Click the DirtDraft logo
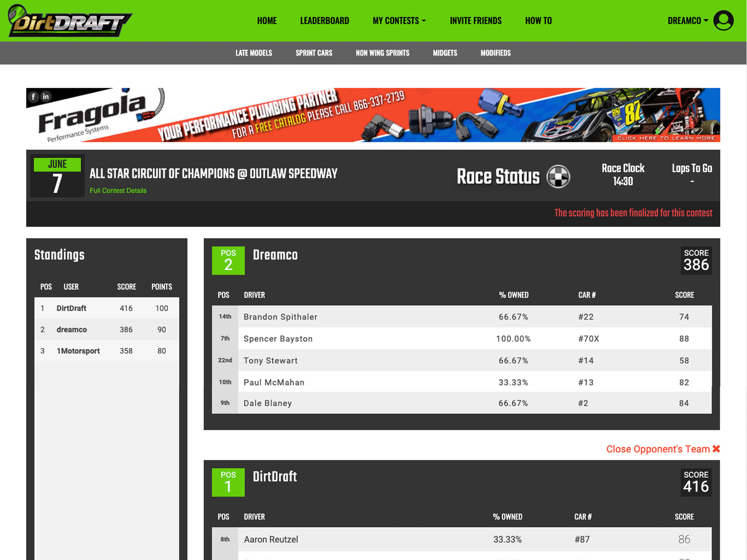This screenshot has height=560, width=747. click(x=70, y=21)
